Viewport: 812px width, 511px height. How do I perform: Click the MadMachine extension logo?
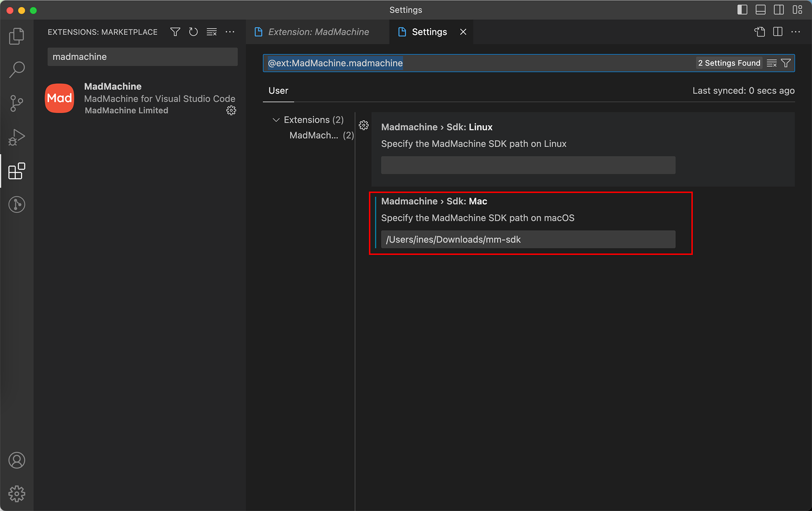pos(60,98)
